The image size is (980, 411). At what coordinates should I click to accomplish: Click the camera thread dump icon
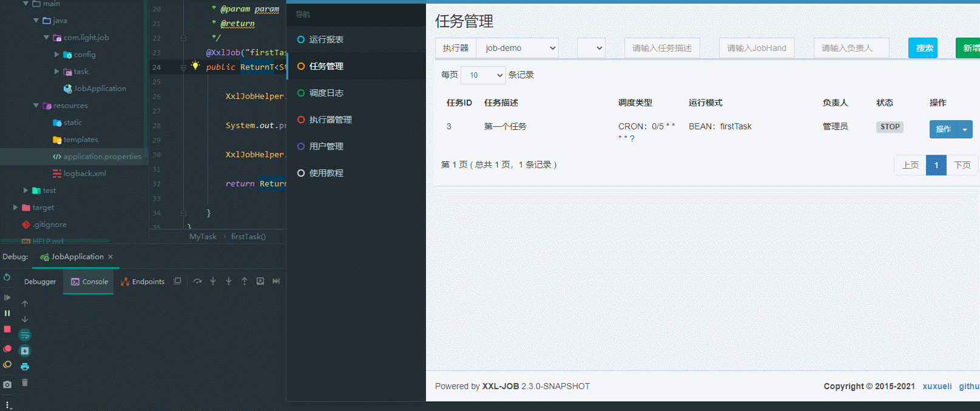click(7, 384)
